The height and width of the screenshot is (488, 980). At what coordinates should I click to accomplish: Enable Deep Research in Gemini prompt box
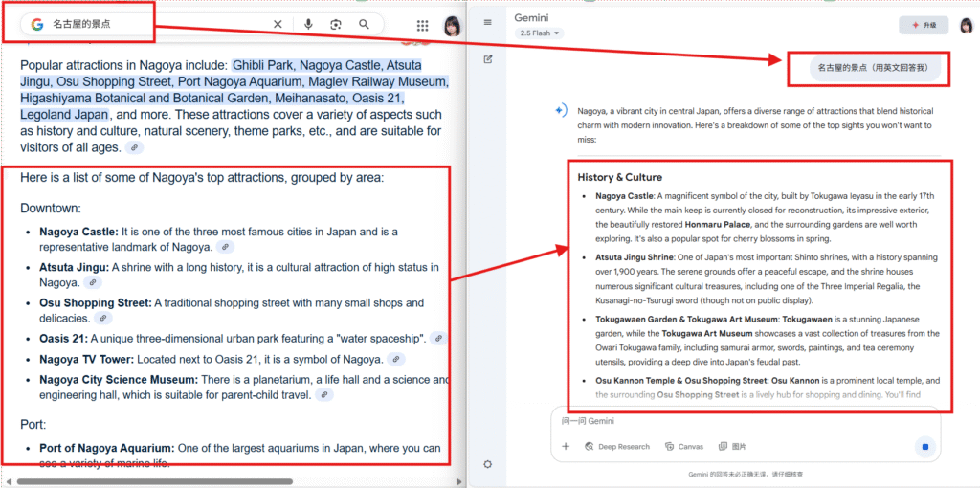pyautogui.click(x=617, y=446)
